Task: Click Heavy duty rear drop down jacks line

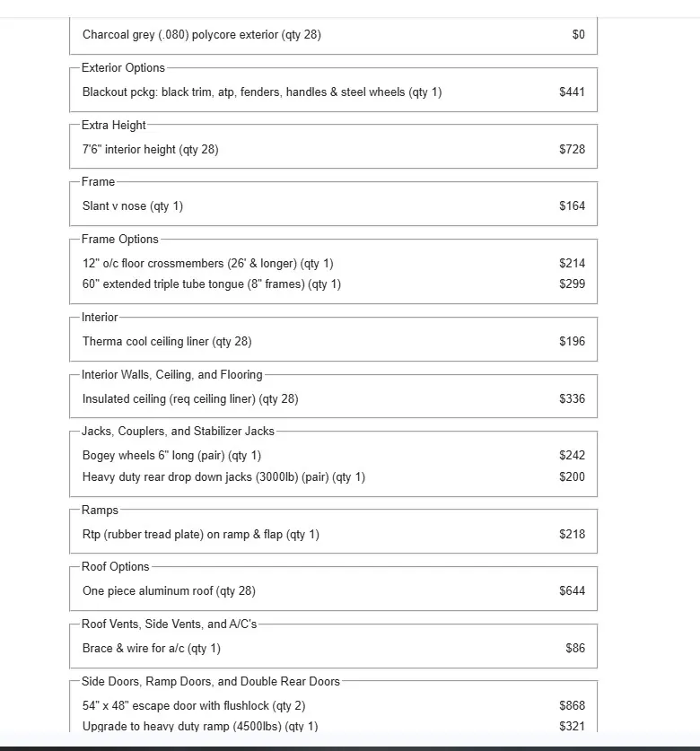Action: pyautogui.click(x=223, y=477)
